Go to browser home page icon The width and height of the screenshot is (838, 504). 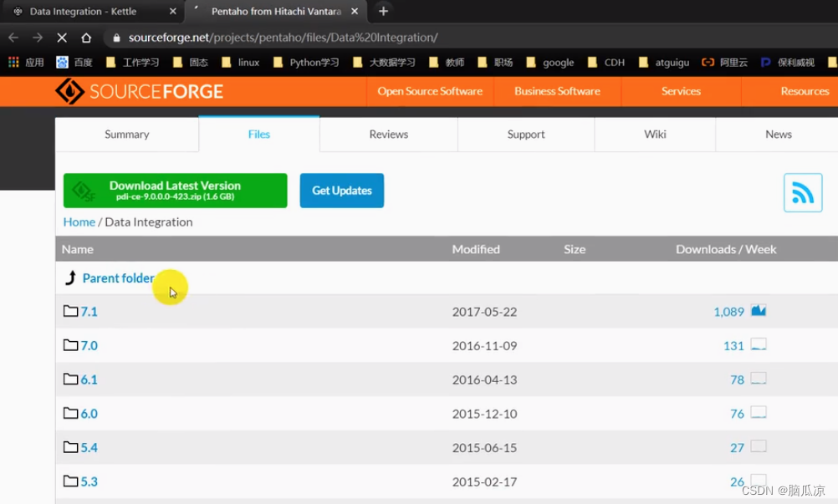(x=86, y=38)
